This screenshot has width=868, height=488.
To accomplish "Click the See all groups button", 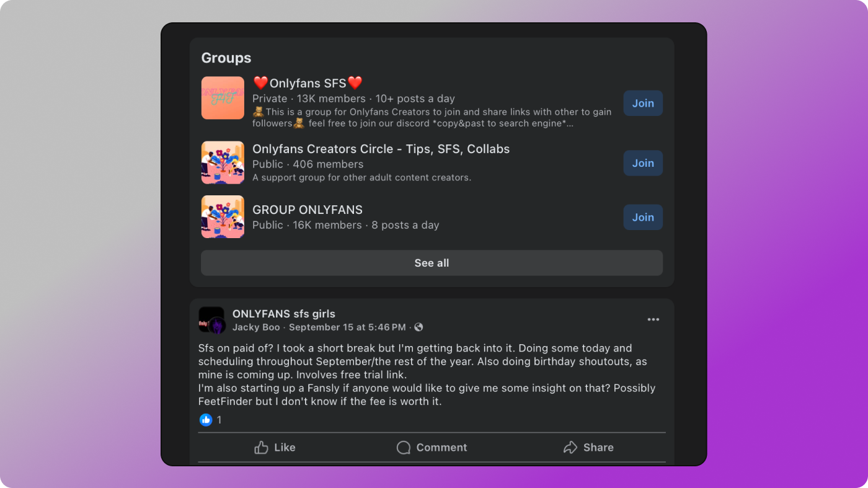I will tap(432, 263).
